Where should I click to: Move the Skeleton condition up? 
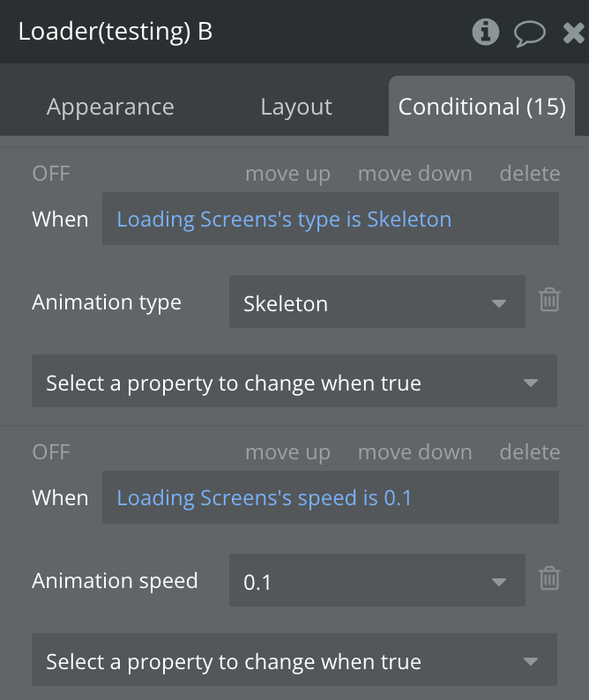[287, 174]
